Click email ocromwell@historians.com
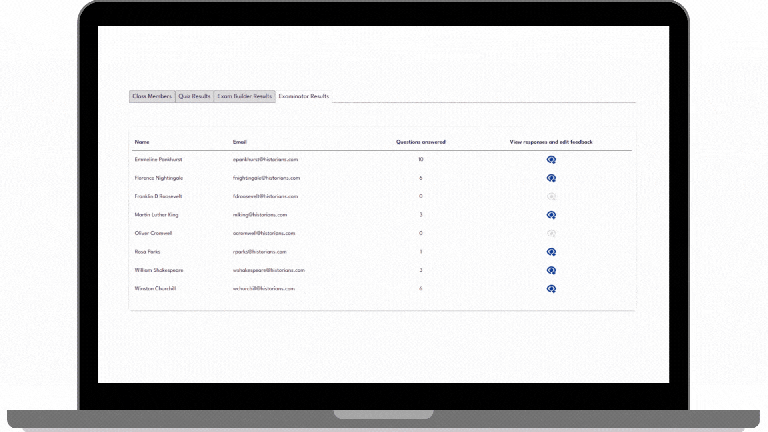The image size is (768, 432). tap(264, 234)
